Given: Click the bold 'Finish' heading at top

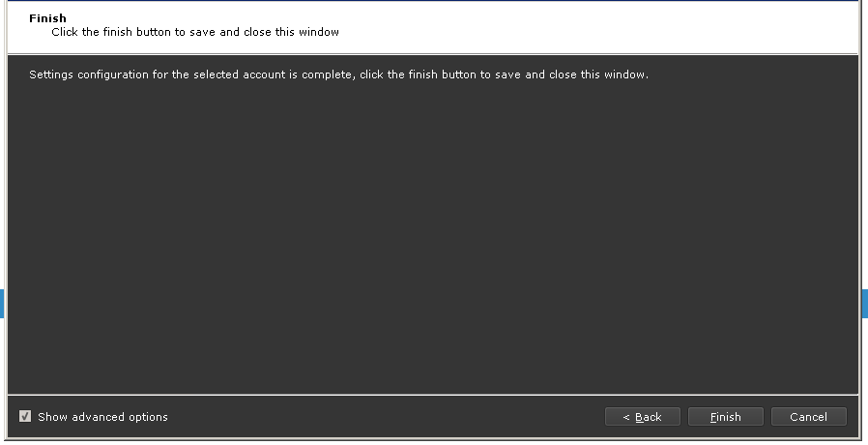Looking at the screenshot, I should pos(47,18).
